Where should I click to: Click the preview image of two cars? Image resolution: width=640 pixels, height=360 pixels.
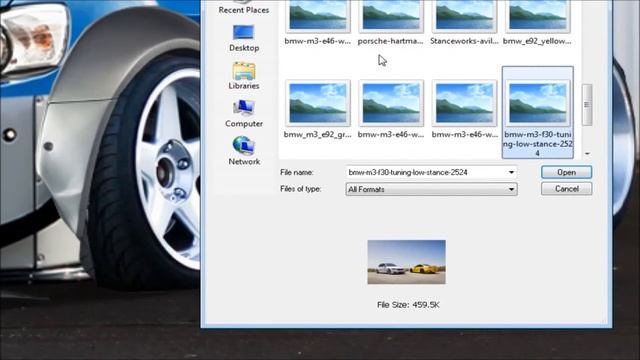[407, 262]
